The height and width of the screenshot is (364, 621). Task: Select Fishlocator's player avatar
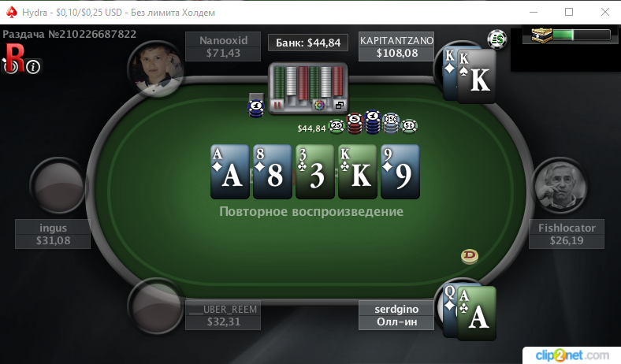[560, 186]
